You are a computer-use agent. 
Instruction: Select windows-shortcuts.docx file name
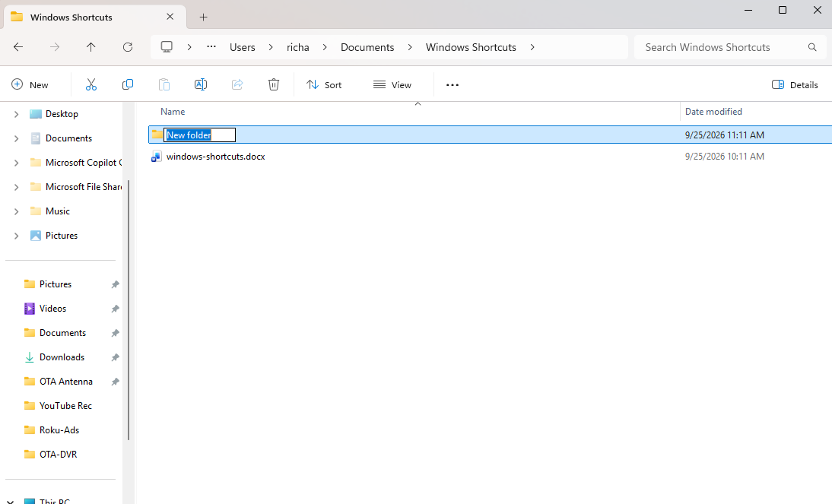[215, 157]
